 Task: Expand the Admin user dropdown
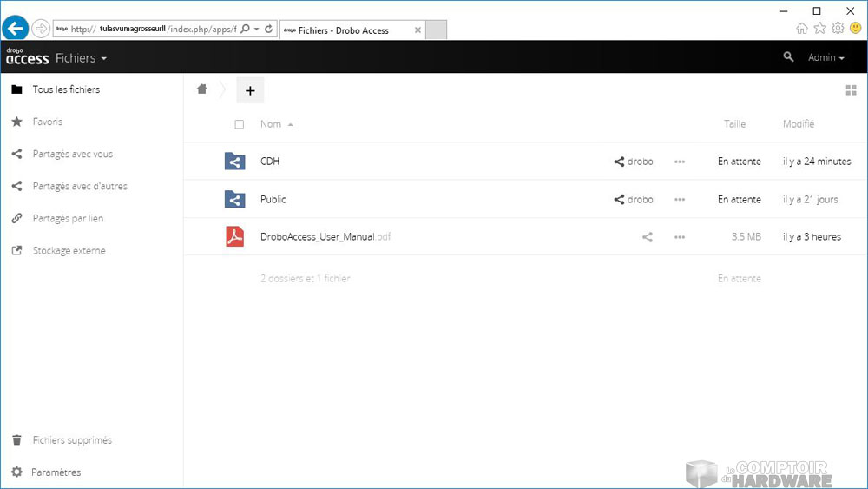[x=825, y=58]
